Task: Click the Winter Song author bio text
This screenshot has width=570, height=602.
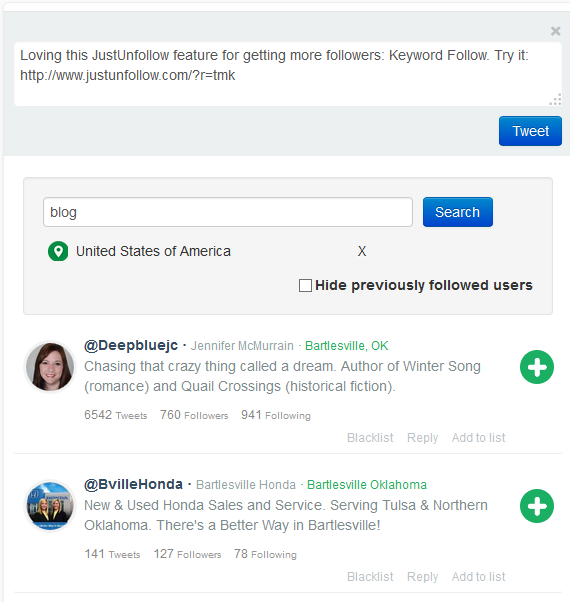Action: (282, 376)
